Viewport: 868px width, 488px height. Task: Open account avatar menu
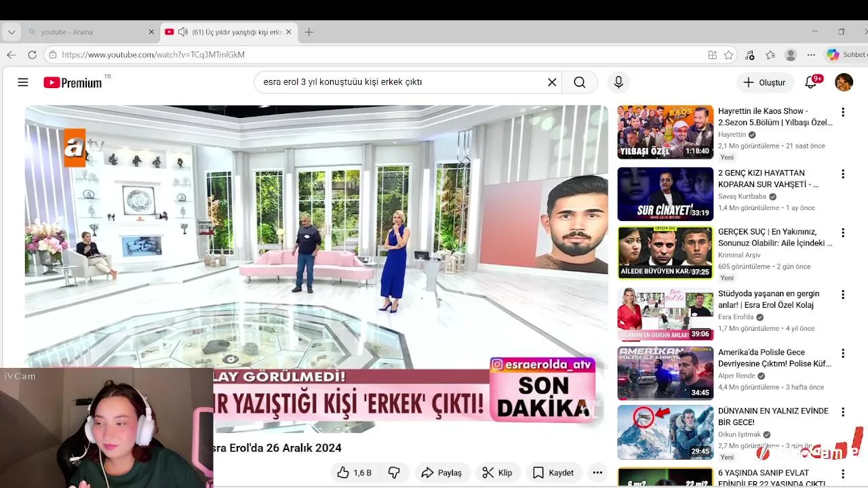[844, 82]
